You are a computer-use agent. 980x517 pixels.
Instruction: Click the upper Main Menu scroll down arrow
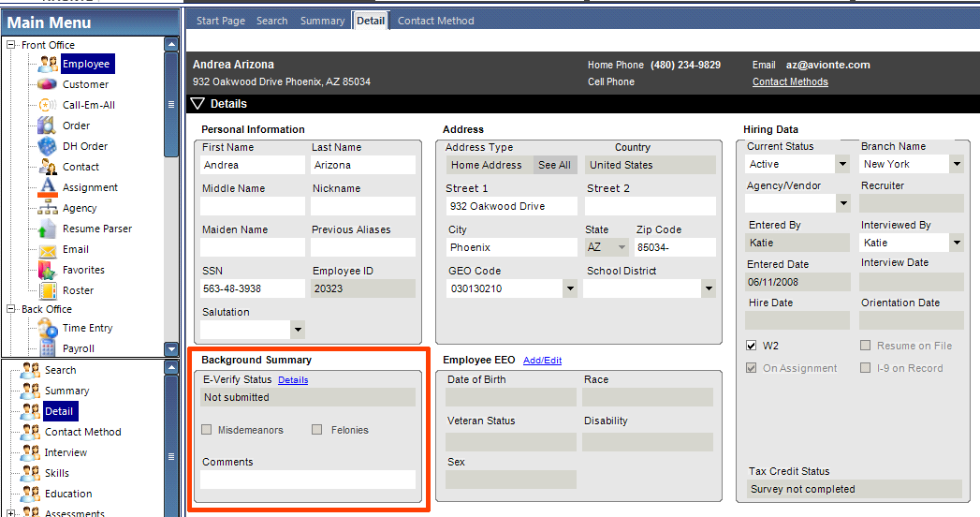[171, 348]
